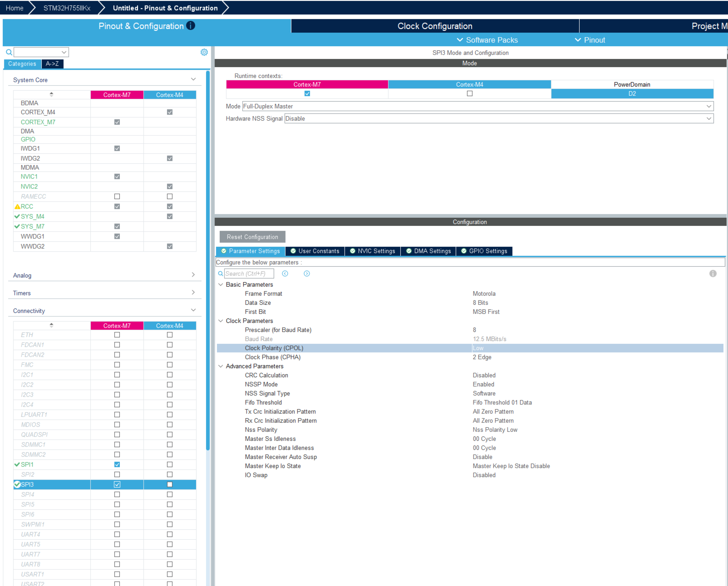
Task: Select SPI3 in the Connectivity list
Action: pos(27,484)
